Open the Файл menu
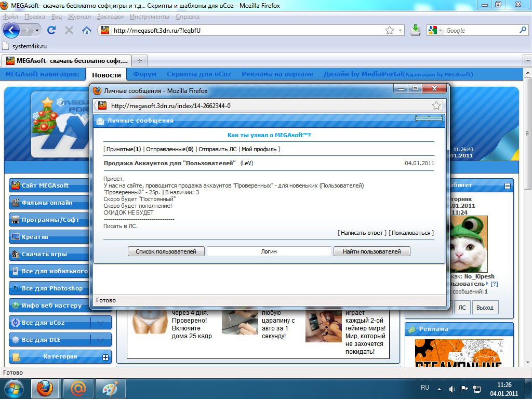This screenshot has height=399, width=532. [10, 17]
